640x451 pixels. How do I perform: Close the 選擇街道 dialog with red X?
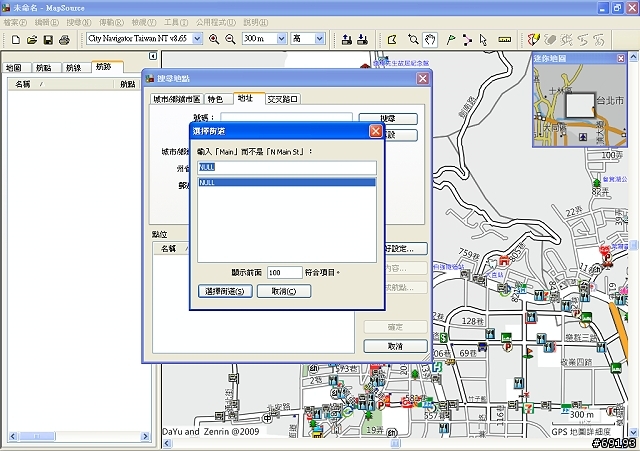click(x=376, y=131)
